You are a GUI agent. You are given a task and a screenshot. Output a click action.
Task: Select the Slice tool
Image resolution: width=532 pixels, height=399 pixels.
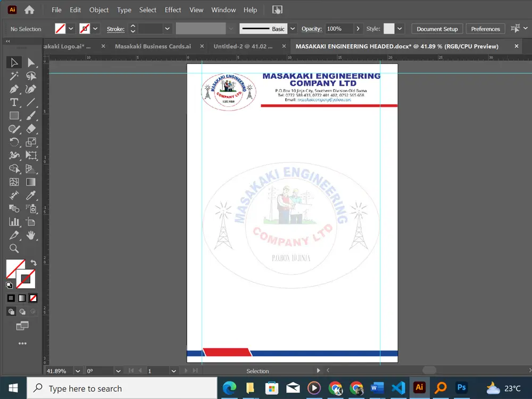pyautogui.click(x=14, y=235)
